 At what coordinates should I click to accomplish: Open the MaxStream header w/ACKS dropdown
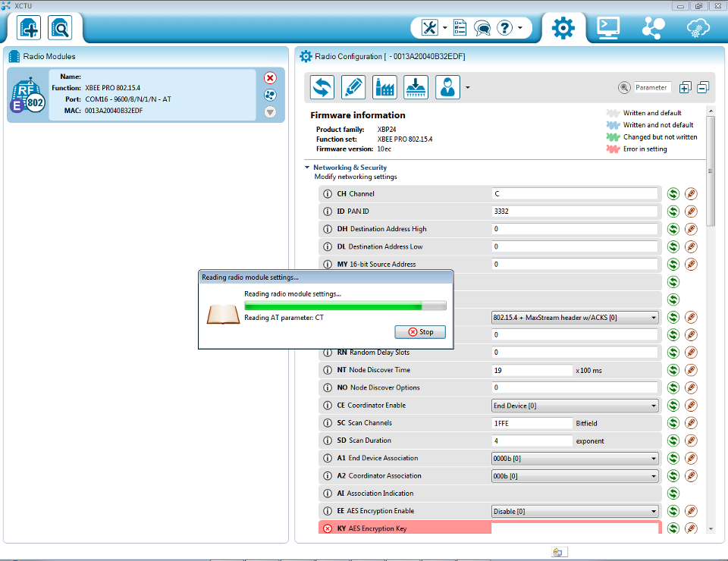point(575,318)
